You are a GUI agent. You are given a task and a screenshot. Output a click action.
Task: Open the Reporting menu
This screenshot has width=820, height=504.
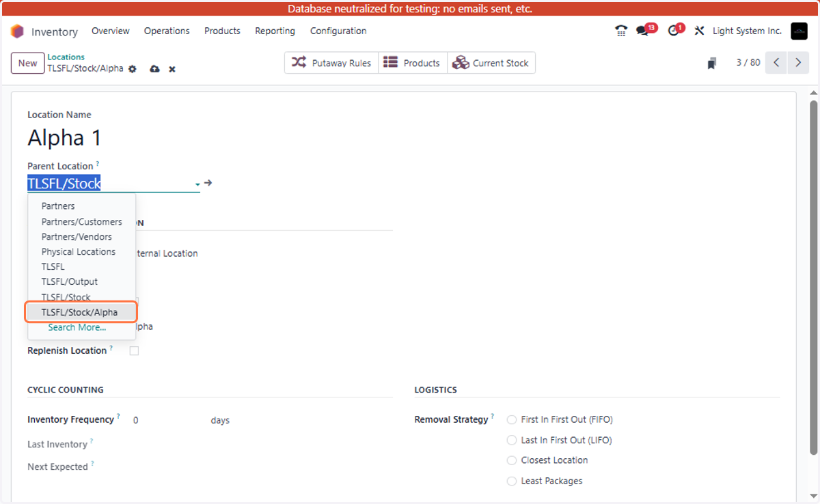pyautogui.click(x=275, y=31)
